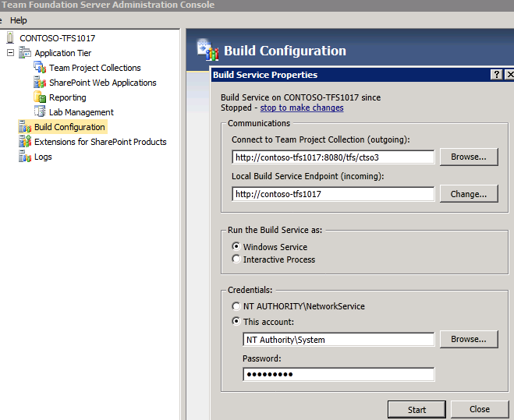
Task: Select Extensions for SharePoint Products node
Action: 101,142
